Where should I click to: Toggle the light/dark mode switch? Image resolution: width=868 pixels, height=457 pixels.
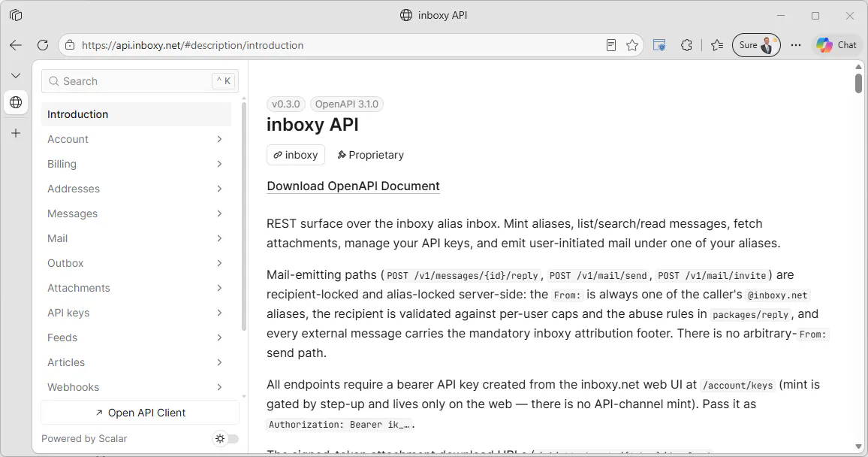[227, 439]
